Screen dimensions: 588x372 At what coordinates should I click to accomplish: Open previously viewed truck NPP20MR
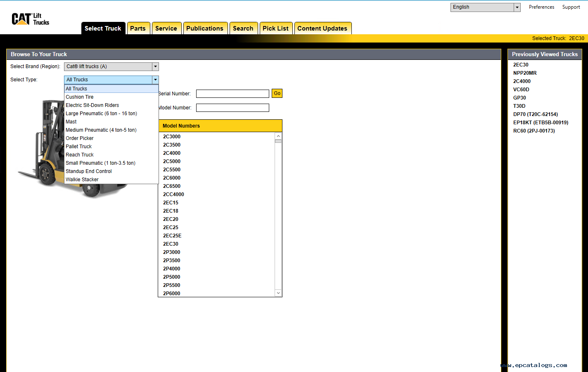[x=525, y=73]
